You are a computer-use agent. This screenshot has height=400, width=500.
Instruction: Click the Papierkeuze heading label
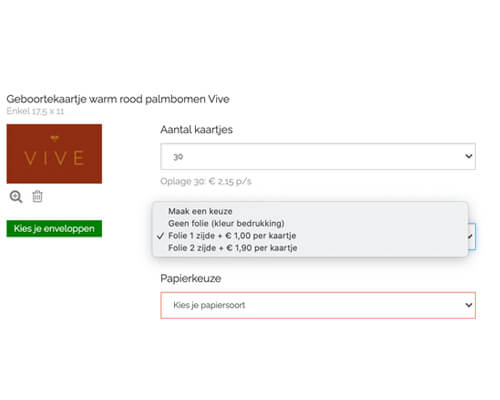point(191,278)
